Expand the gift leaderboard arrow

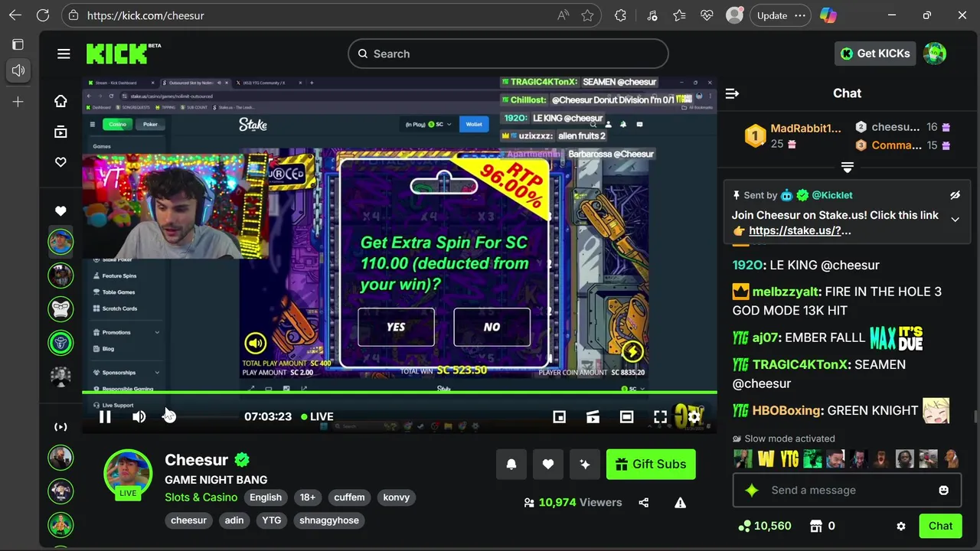[847, 167]
